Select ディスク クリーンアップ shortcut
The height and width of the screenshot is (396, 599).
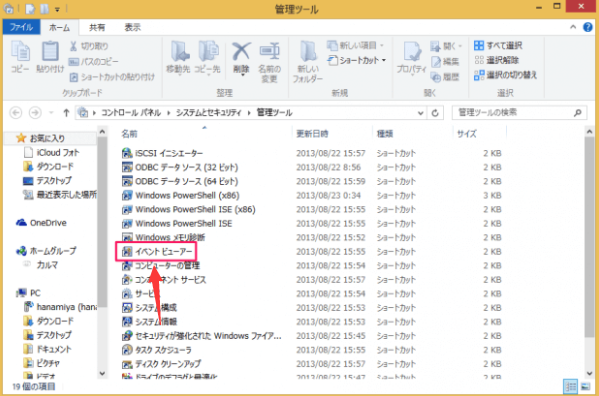(161, 364)
